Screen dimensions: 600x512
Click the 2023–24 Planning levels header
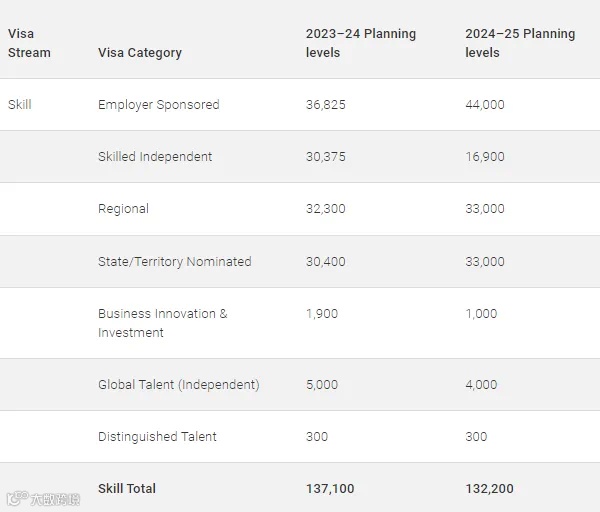coord(360,43)
